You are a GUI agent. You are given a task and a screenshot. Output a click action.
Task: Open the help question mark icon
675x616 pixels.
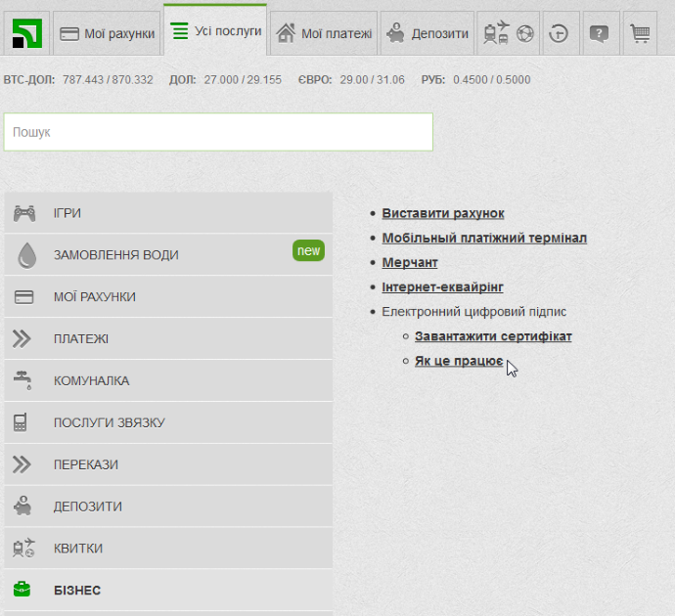[x=599, y=34]
